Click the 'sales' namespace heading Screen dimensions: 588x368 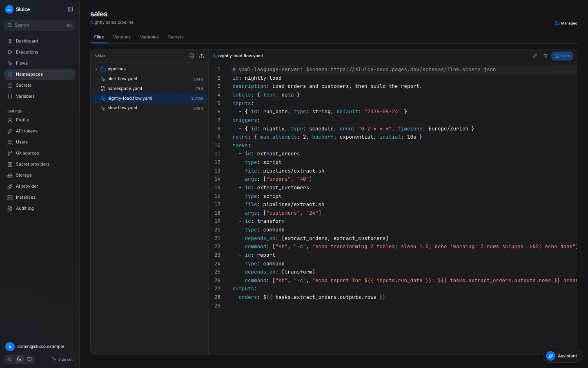pos(99,14)
